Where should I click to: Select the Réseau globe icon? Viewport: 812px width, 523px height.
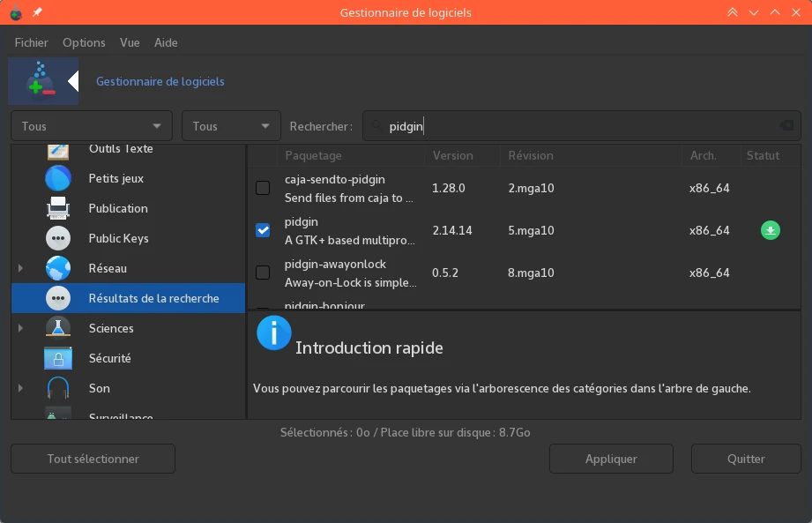coord(58,269)
